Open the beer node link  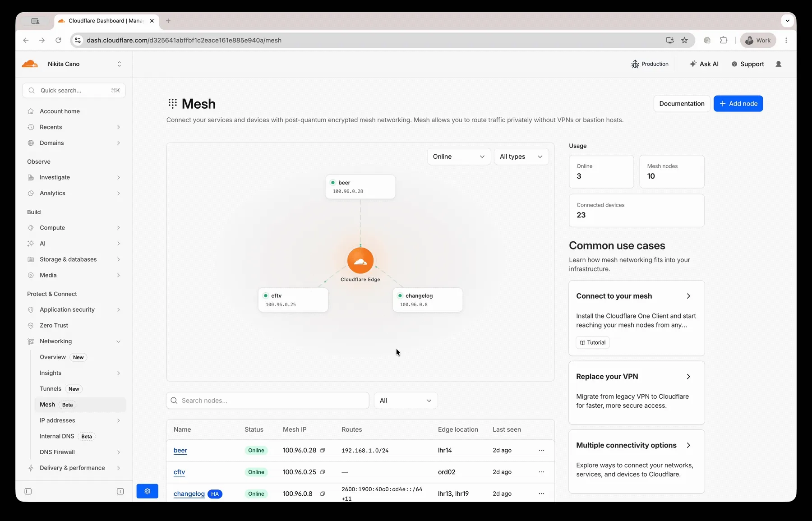click(x=180, y=450)
